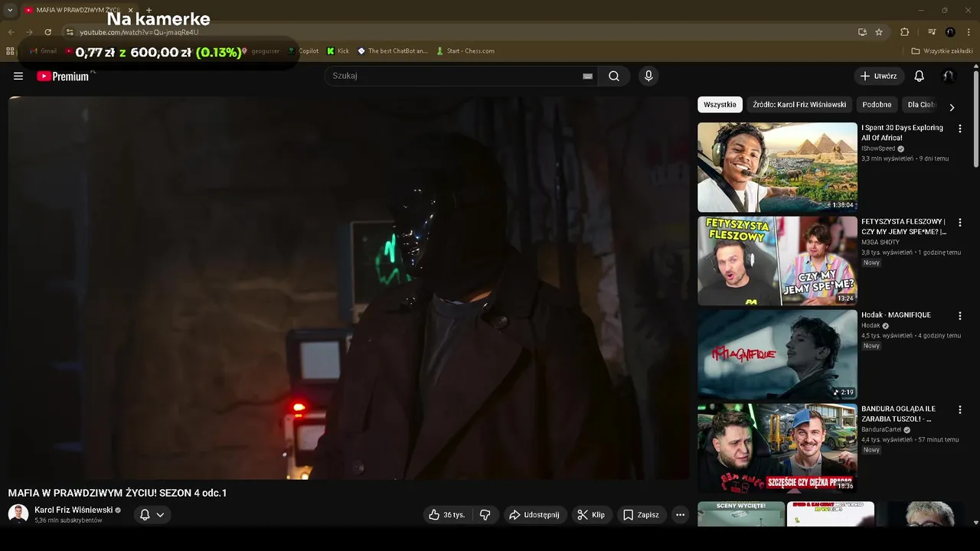Open the Wszystkie zakładki bookmarks folder
Viewport: 980px width, 551px height.
pyautogui.click(x=942, y=51)
